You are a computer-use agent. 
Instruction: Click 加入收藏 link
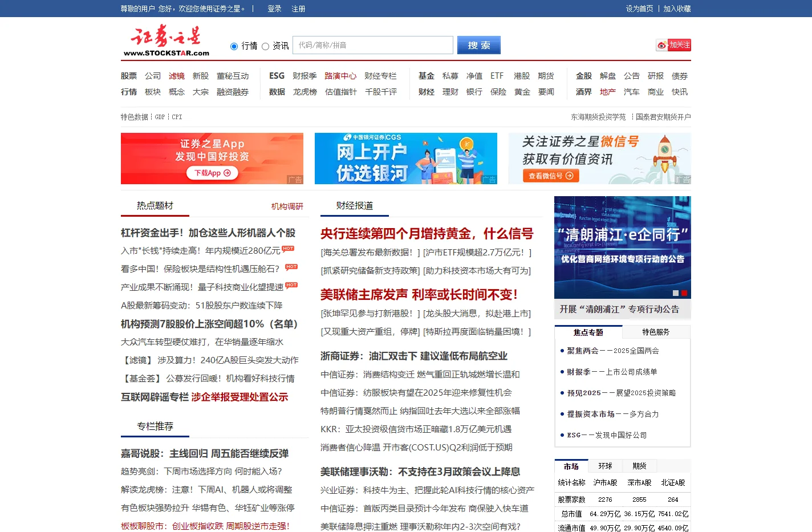pos(677,9)
